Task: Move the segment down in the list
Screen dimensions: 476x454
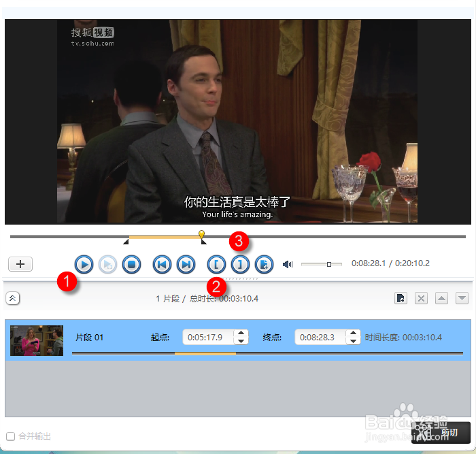Action: (x=462, y=298)
